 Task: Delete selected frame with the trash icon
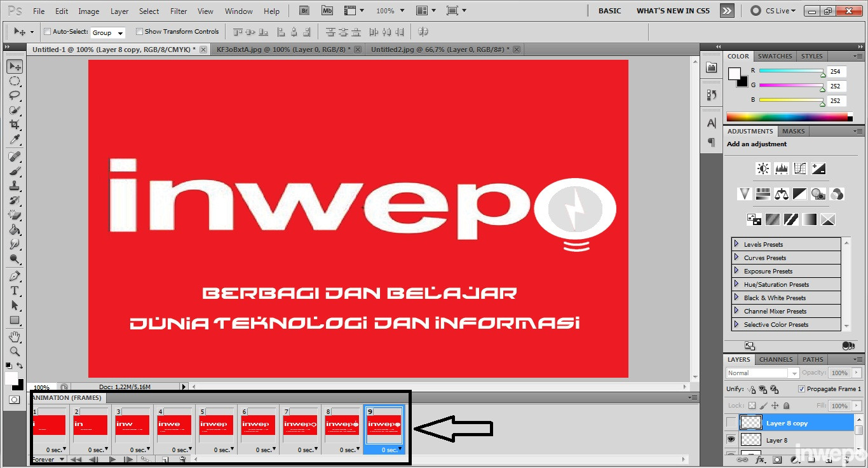click(x=182, y=459)
